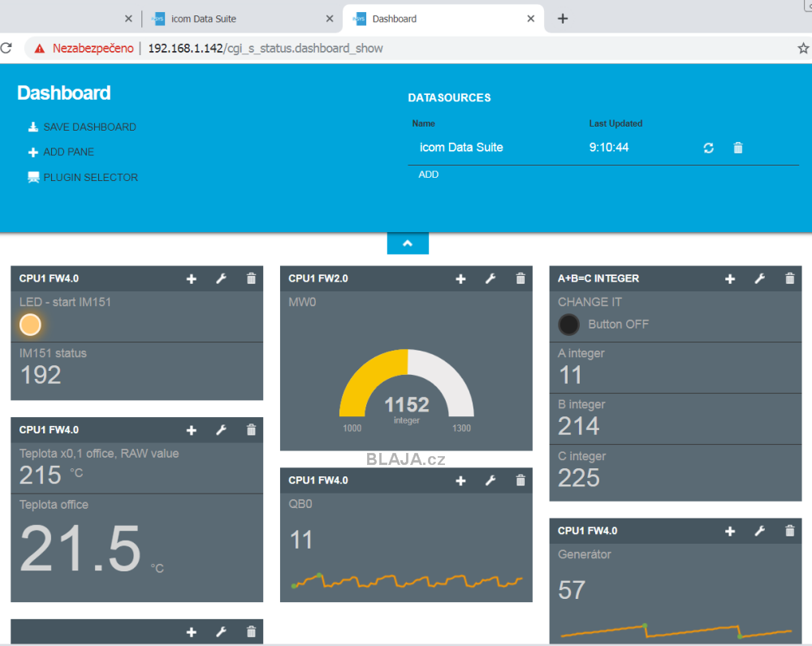The height and width of the screenshot is (646, 812).
Task: Delete the CPU1 FW2.0 pane
Action: [520, 278]
